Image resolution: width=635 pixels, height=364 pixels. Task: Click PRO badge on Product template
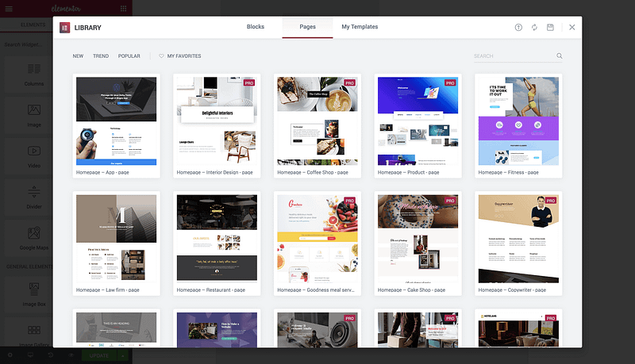click(x=450, y=83)
